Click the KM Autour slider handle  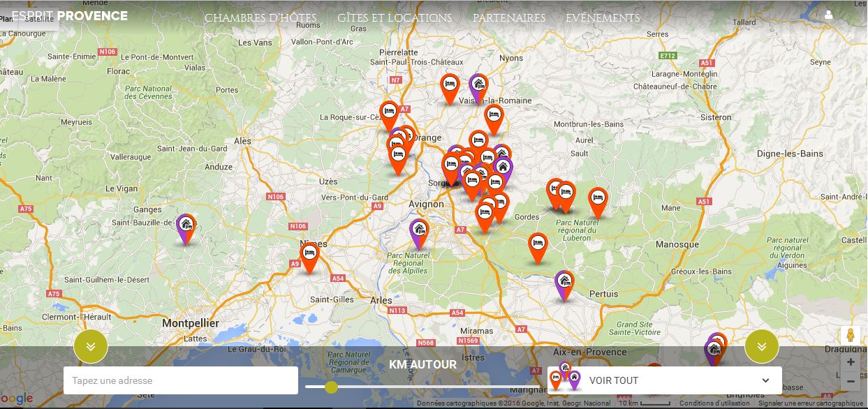[332, 387]
